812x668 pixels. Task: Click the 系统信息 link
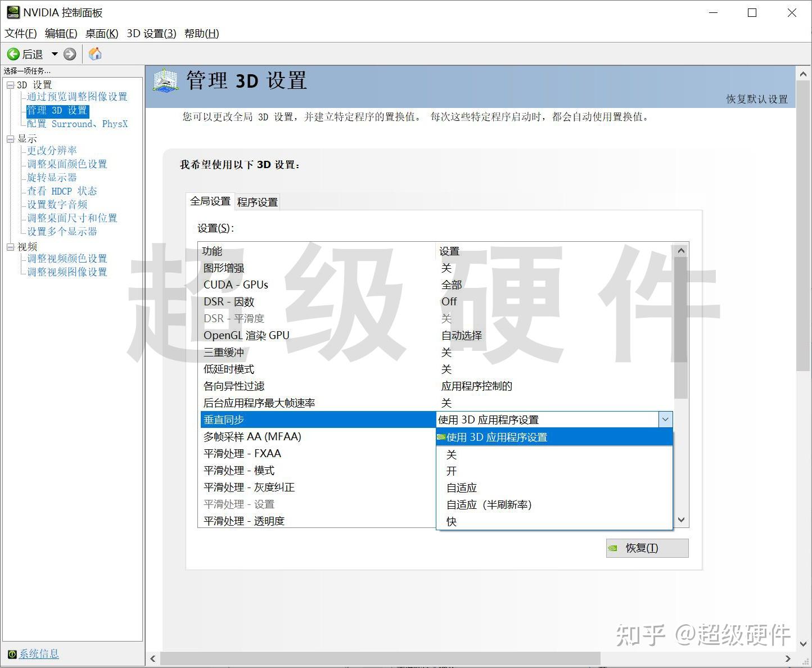click(x=39, y=654)
